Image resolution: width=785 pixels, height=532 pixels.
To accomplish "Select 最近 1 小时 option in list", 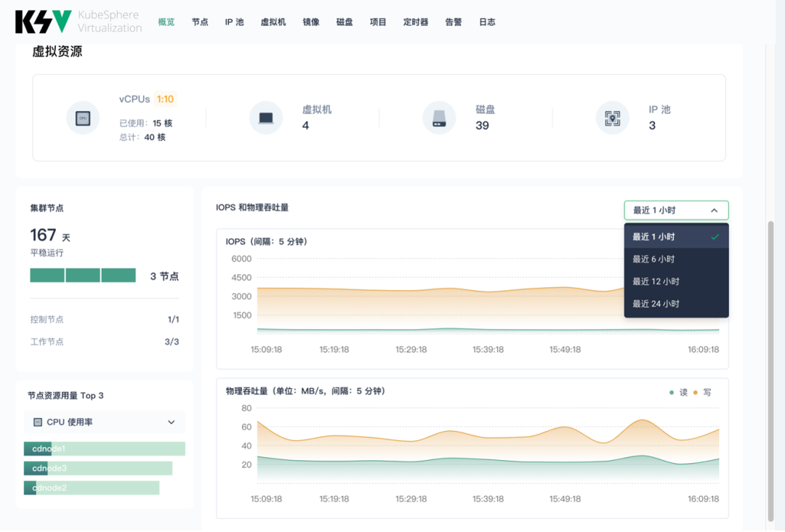I will (x=676, y=237).
